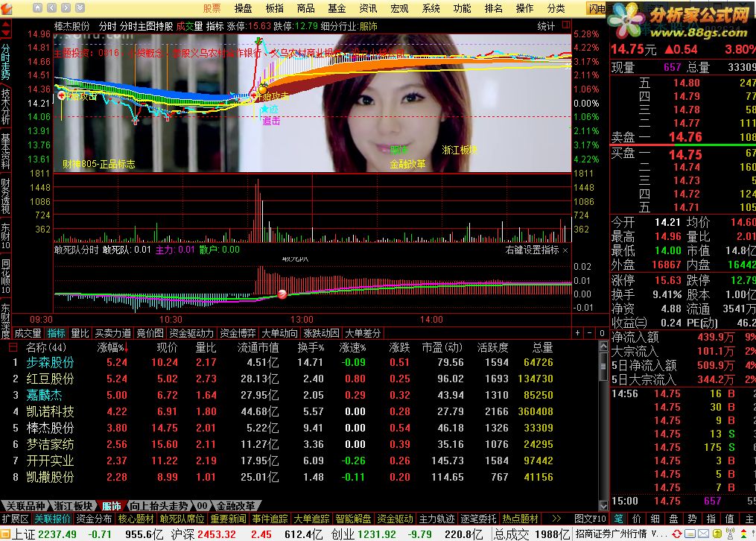
Task: Open the envelope mail icon in status bar
Action: (703, 534)
